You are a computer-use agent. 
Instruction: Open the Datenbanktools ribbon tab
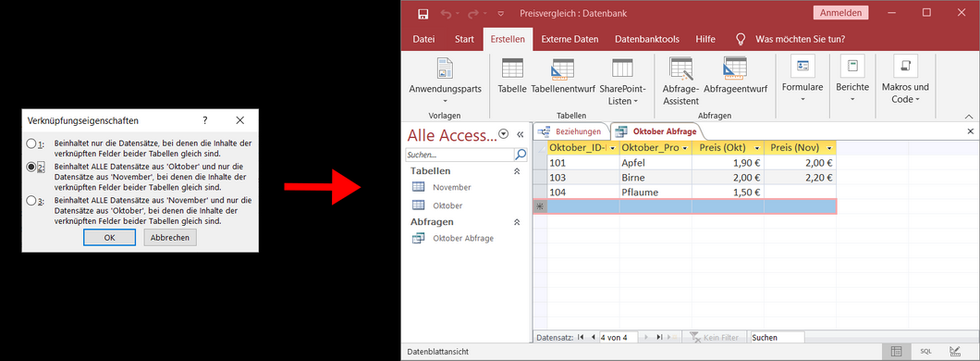point(647,39)
